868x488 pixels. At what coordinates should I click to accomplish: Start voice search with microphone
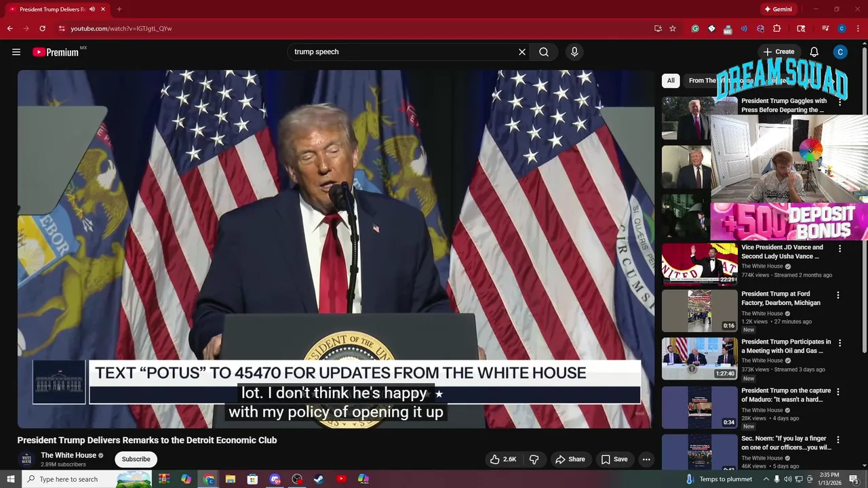pos(574,52)
